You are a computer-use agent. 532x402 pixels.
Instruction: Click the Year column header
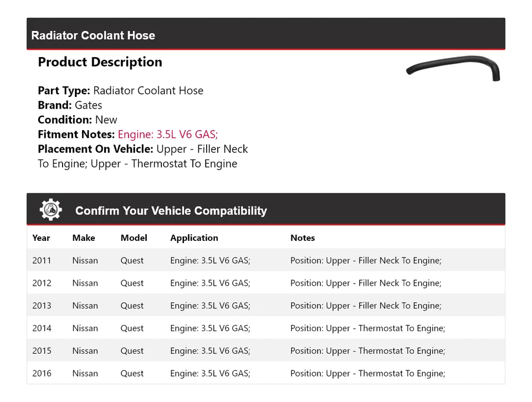point(41,238)
